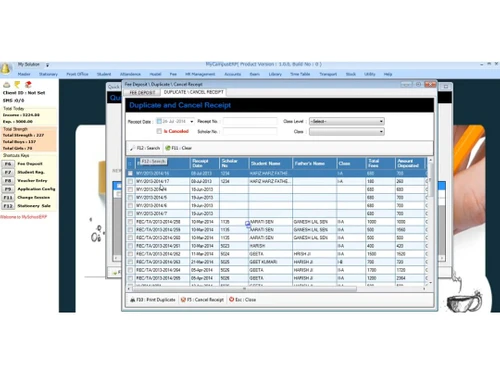500x375 pixels.
Task: Click the Total Fees column header
Action: [380, 163]
